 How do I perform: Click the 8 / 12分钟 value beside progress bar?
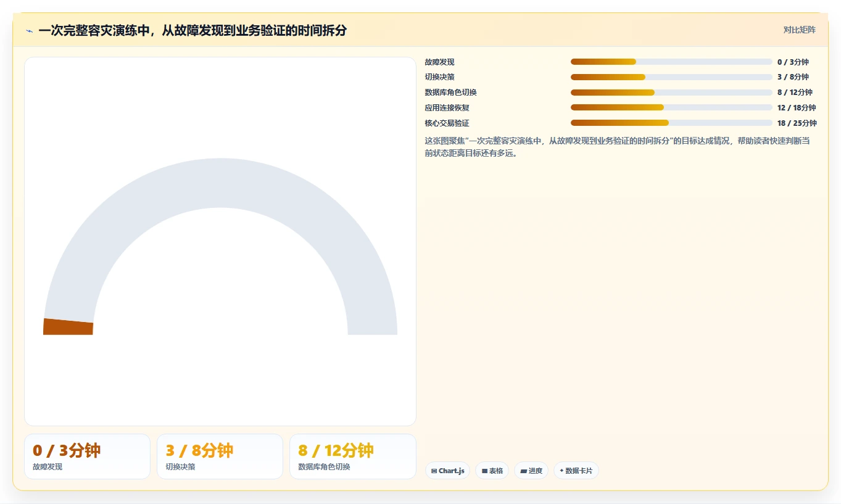[795, 93]
